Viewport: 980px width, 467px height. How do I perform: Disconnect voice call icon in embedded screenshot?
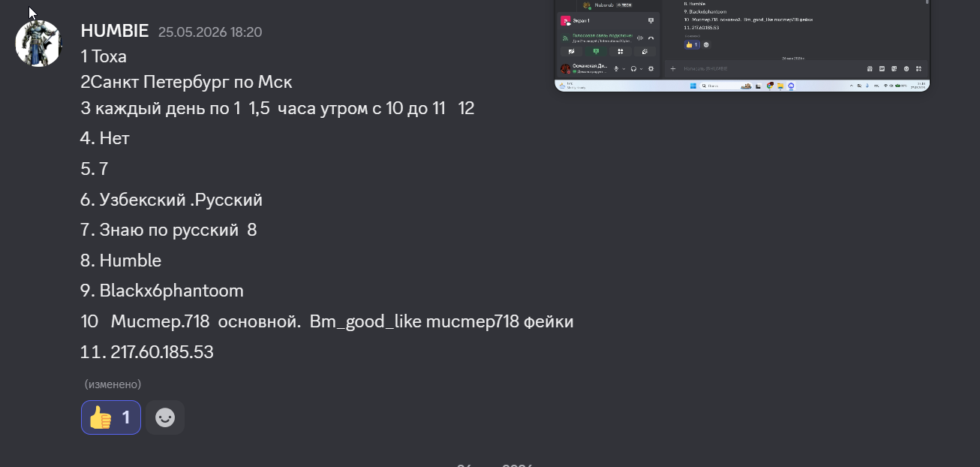pyautogui.click(x=651, y=38)
